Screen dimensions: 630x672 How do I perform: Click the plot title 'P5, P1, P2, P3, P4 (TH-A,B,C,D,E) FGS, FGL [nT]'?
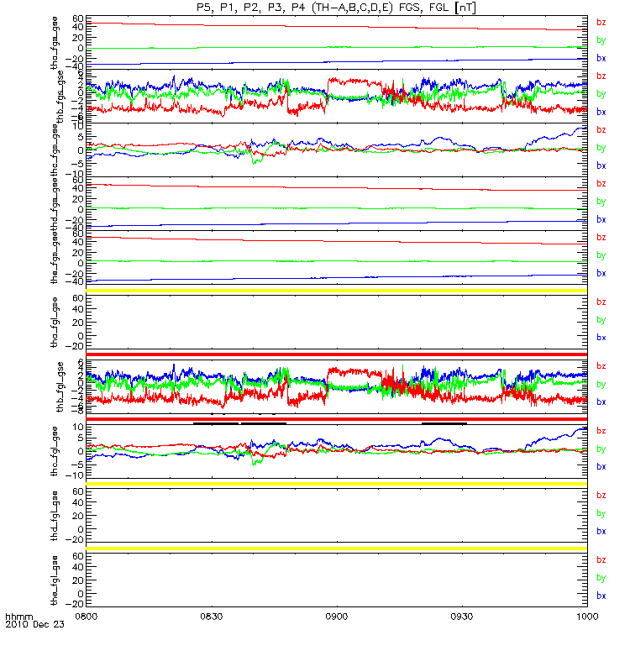336,8
